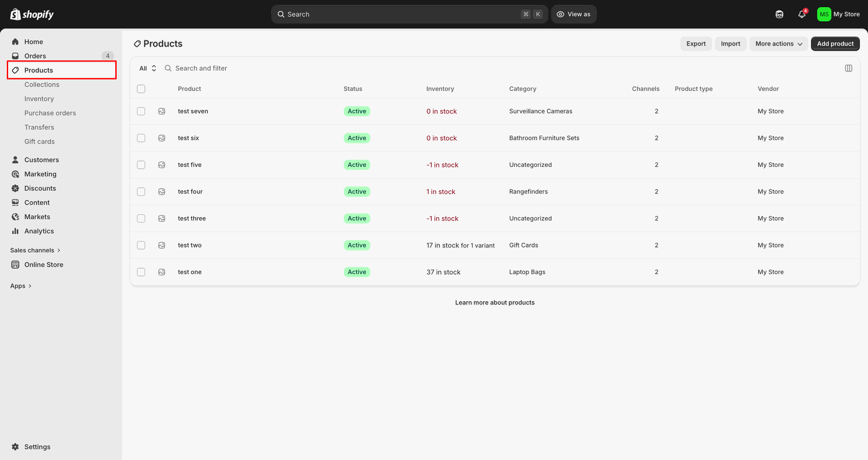
Task: Click the Discounts badge icon
Action: (15, 188)
